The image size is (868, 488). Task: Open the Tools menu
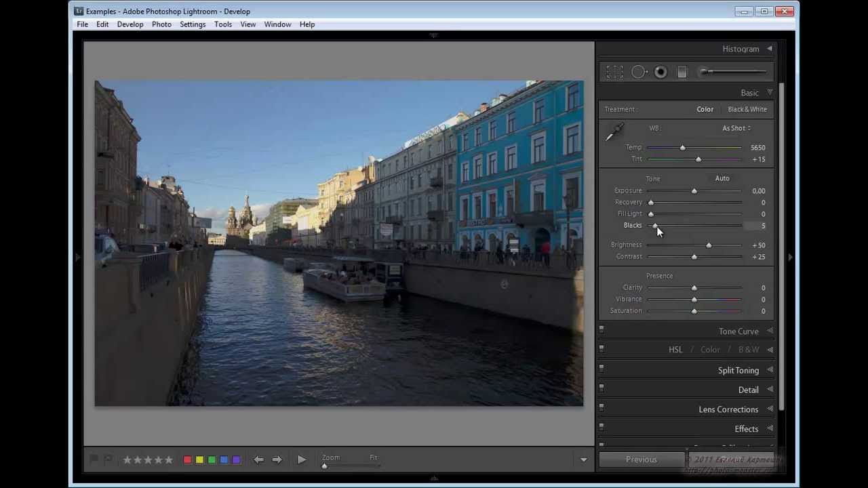pyautogui.click(x=223, y=24)
